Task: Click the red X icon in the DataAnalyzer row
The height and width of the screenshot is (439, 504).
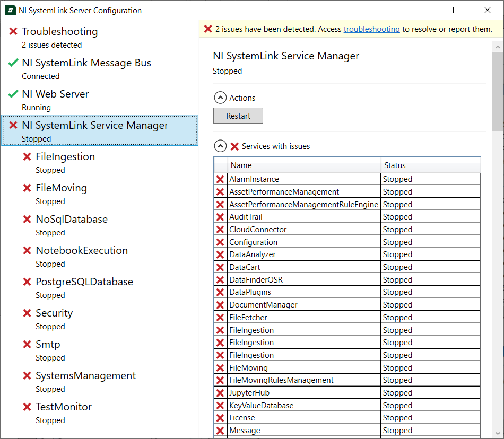Action: point(220,254)
